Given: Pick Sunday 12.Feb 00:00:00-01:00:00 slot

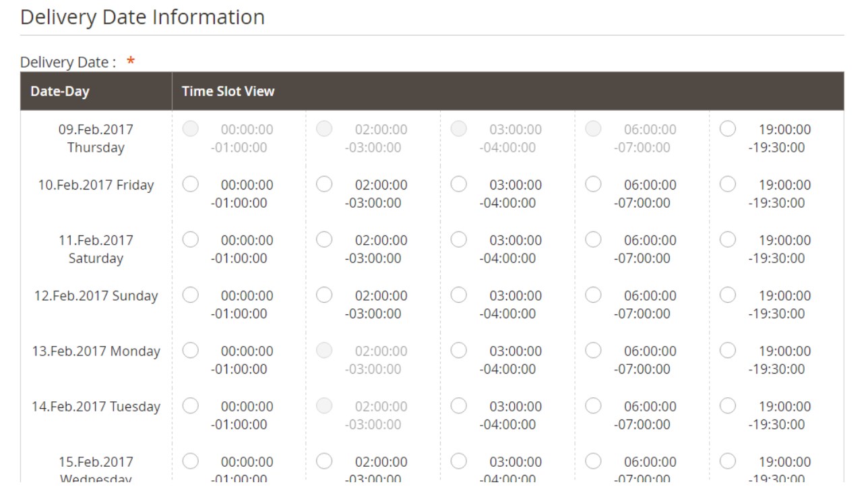Looking at the screenshot, I should (x=191, y=295).
